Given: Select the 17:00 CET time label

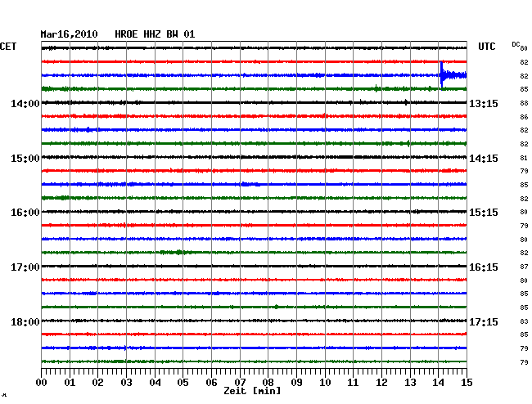Looking at the screenshot, I should pos(25,267).
